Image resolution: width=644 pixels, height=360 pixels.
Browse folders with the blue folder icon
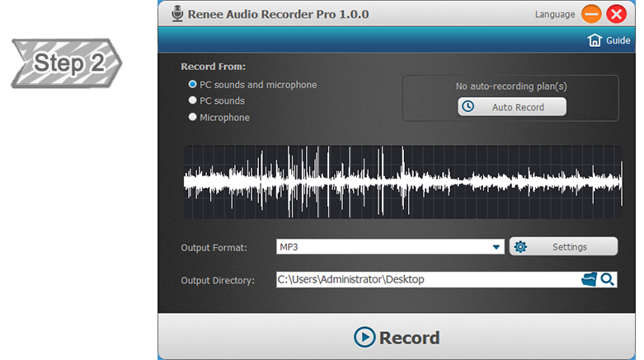pos(588,280)
